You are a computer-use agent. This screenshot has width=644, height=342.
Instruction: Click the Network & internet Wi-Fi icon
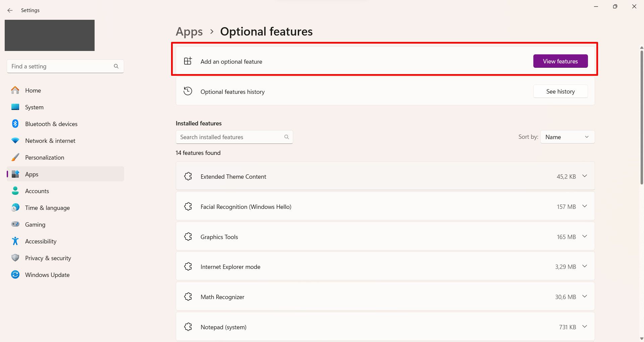coord(15,141)
